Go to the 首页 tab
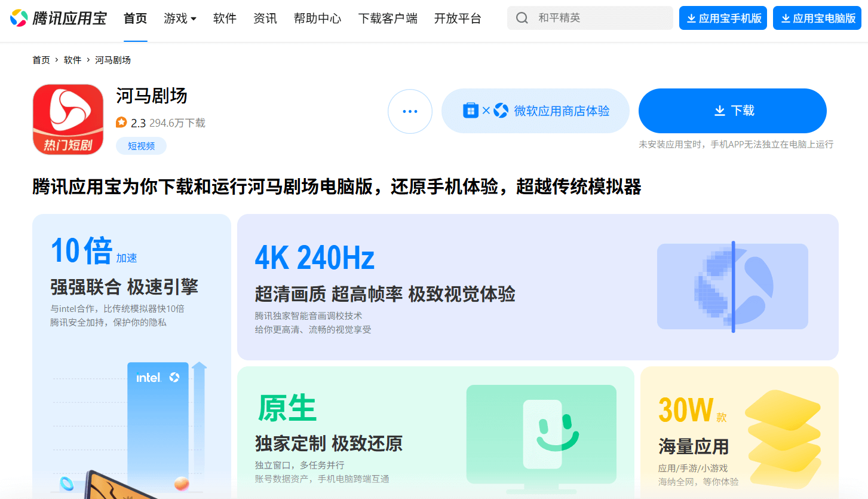Viewport: 868px width, 499px height. 136,19
